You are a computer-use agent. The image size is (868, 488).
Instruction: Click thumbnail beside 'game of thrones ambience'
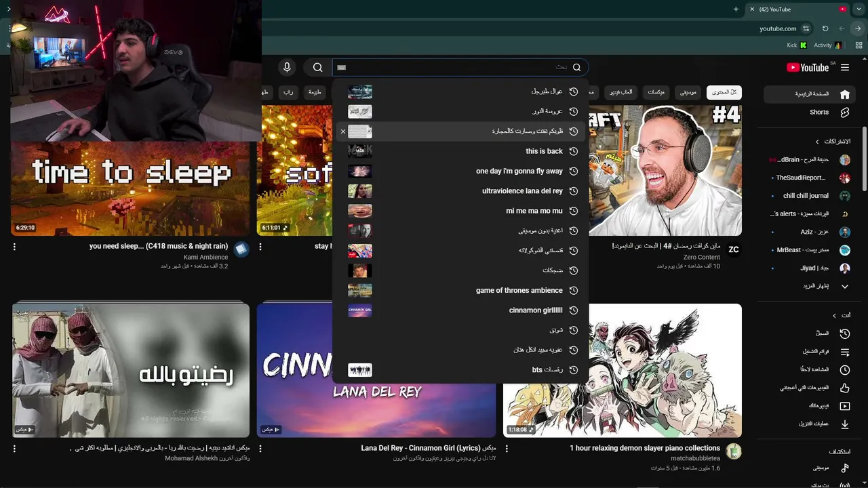coord(360,290)
